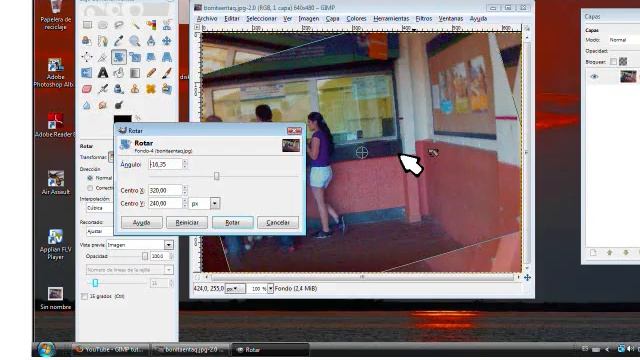Click the Ángulo value input field
Screen dimensions: 640x360
pyautogui.click(x=165, y=164)
